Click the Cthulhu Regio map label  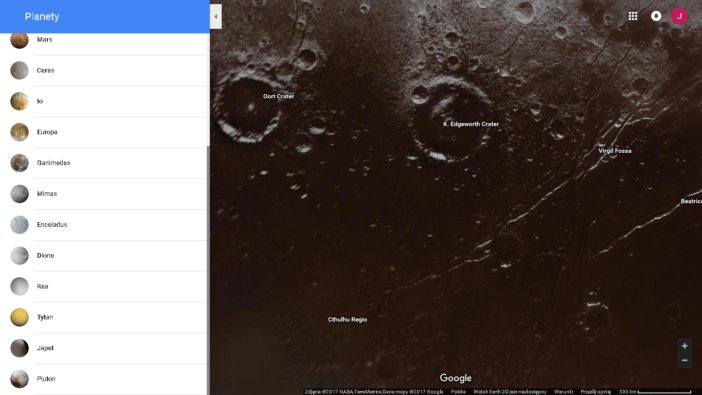[x=347, y=319]
